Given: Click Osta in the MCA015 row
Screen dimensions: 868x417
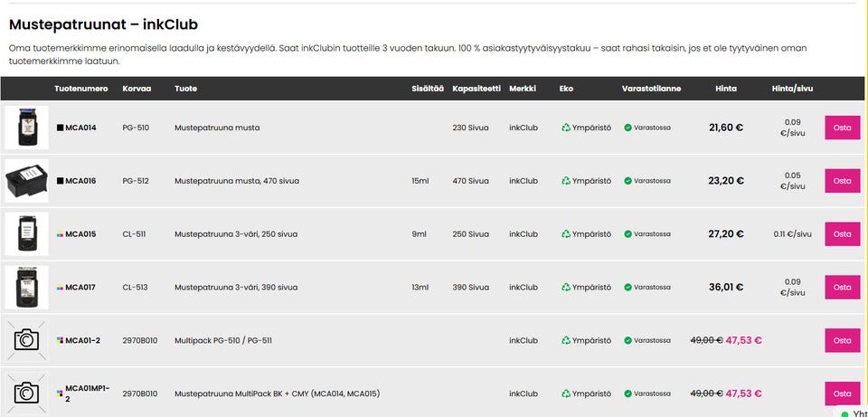Looking at the screenshot, I should [842, 233].
